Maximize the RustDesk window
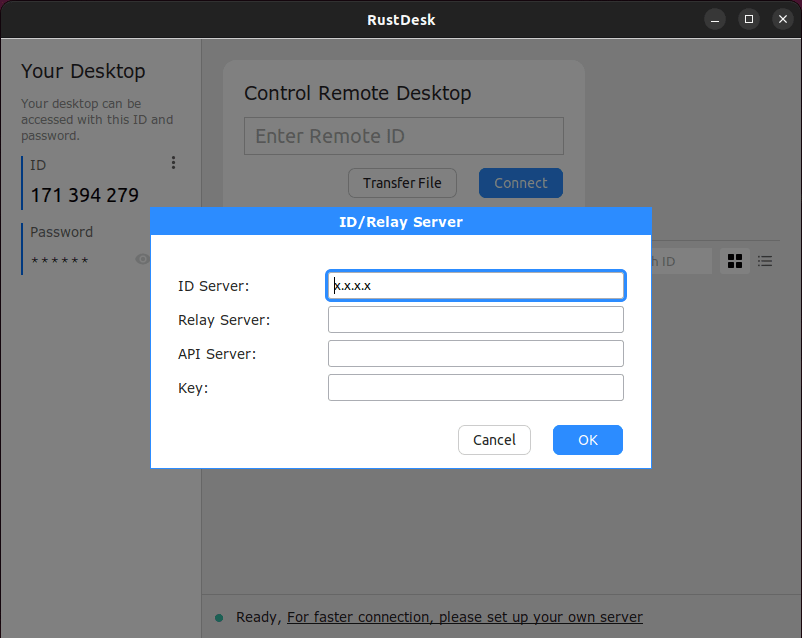 tap(749, 19)
